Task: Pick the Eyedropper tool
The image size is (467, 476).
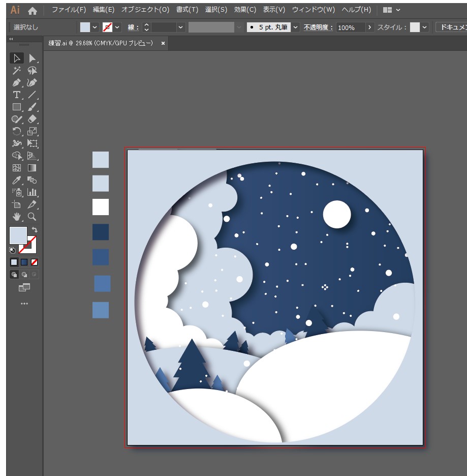Action: pos(17,180)
